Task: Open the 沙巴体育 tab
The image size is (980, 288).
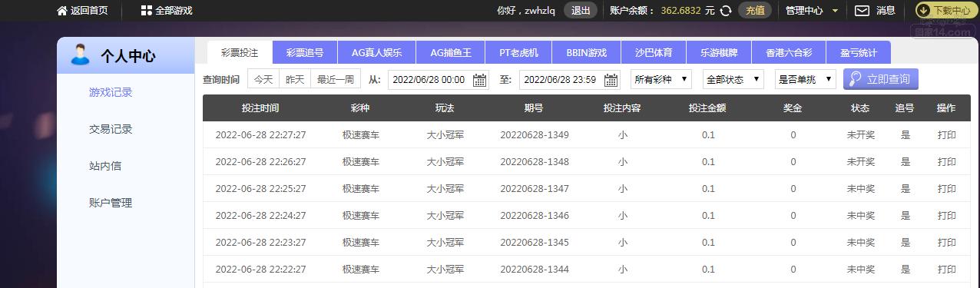Action: [x=654, y=53]
